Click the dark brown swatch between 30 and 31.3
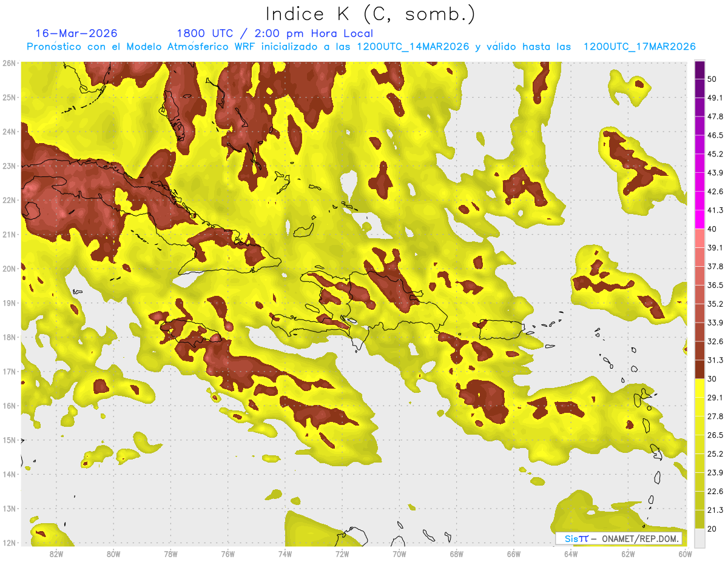Image resolution: width=728 pixels, height=562 pixels. click(699, 370)
